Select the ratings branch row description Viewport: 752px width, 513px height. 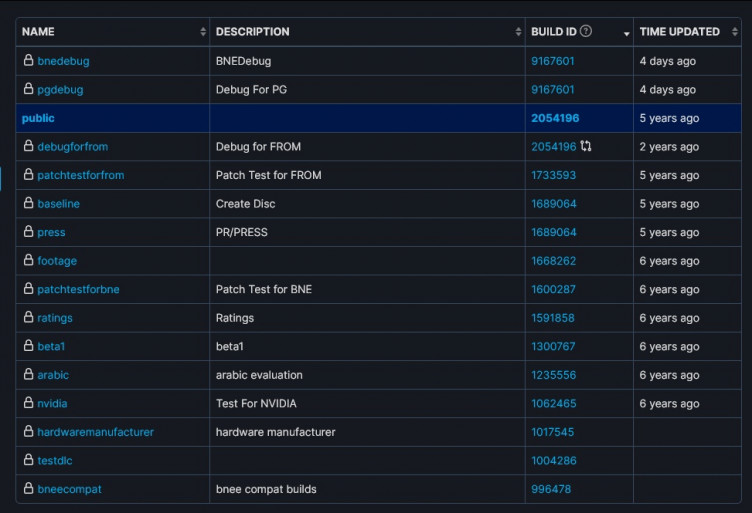(235, 318)
